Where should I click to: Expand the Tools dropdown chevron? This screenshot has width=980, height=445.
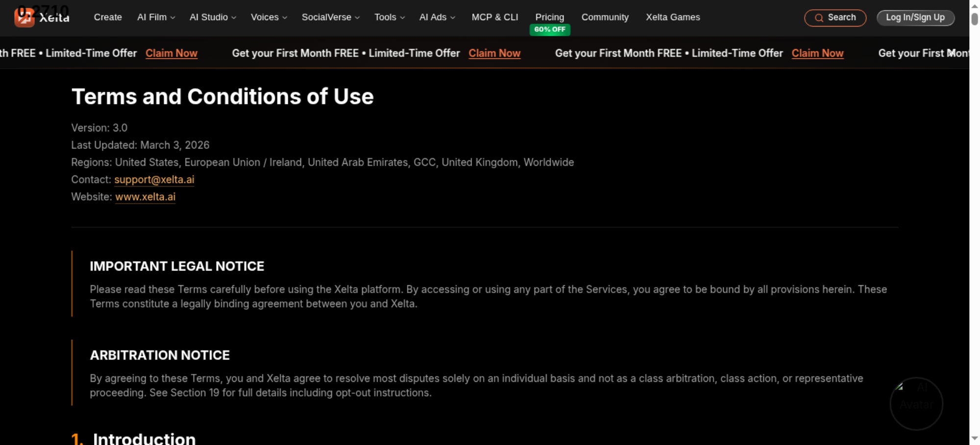[402, 18]
